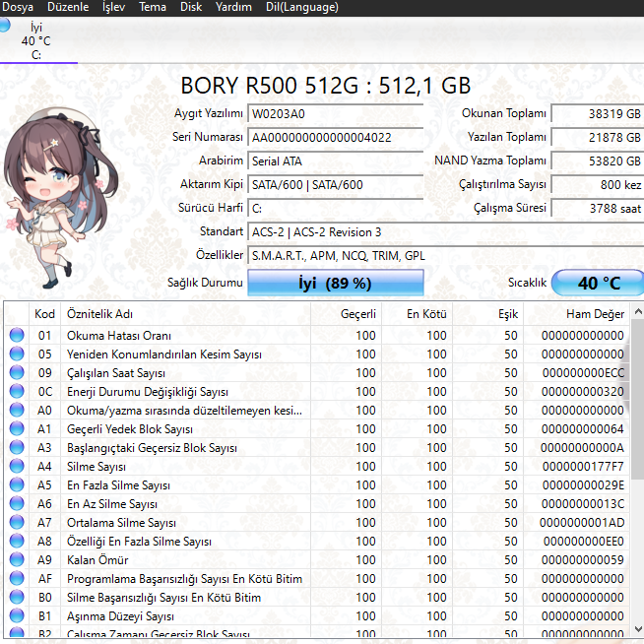Click Çalışma Süresi value 3788 saat
The width and height of the screenshot is (644, 644).
598,208
